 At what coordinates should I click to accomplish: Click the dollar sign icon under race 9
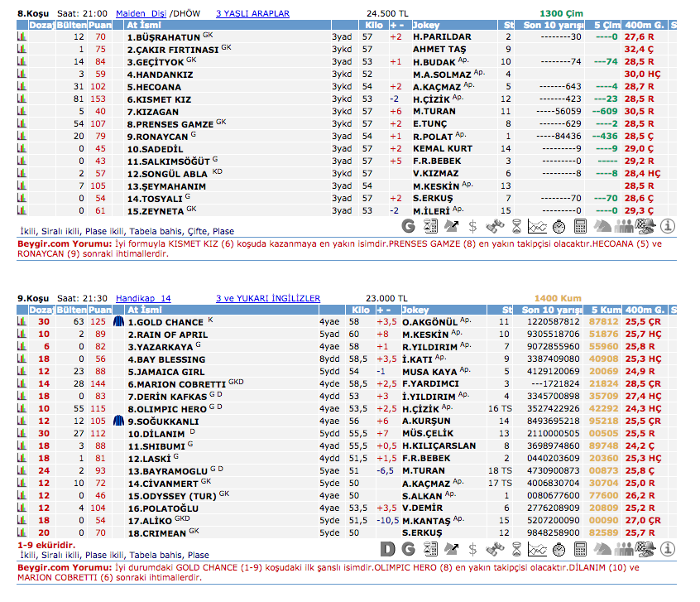(472, 548)
